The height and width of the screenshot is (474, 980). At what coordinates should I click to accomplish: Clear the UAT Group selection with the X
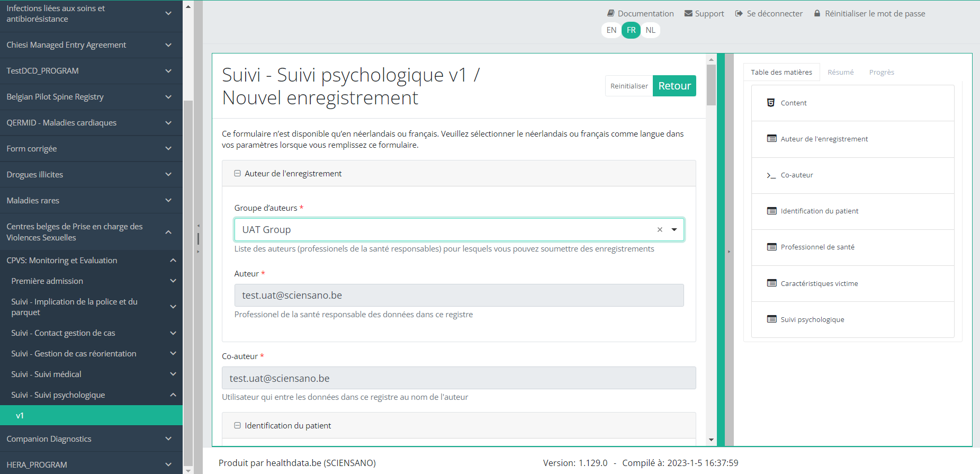660,230
